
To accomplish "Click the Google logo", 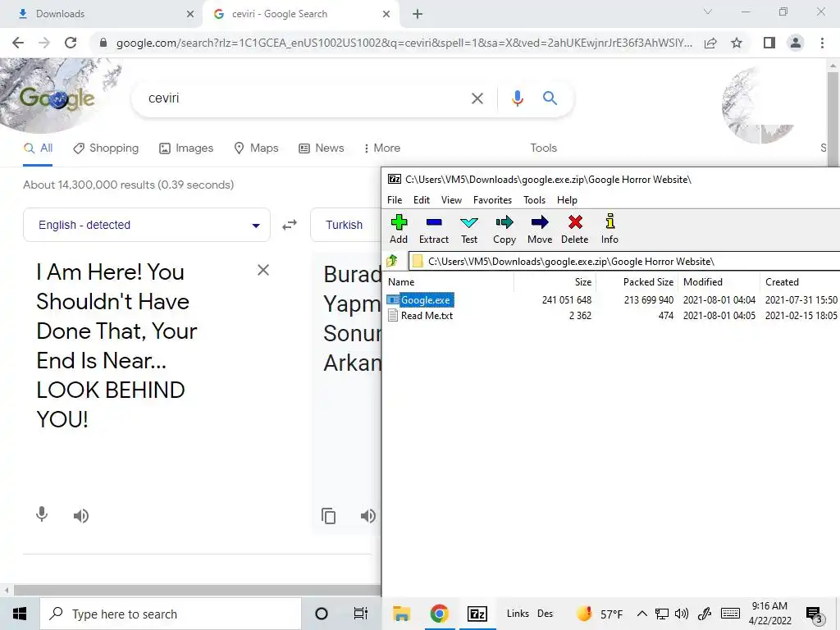I will point(57,98).
